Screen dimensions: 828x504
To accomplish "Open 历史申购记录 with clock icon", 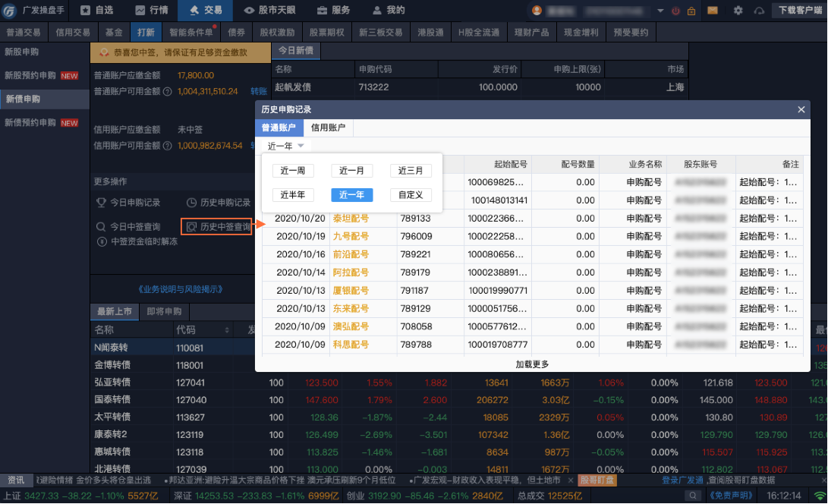I will click(219, 203).
